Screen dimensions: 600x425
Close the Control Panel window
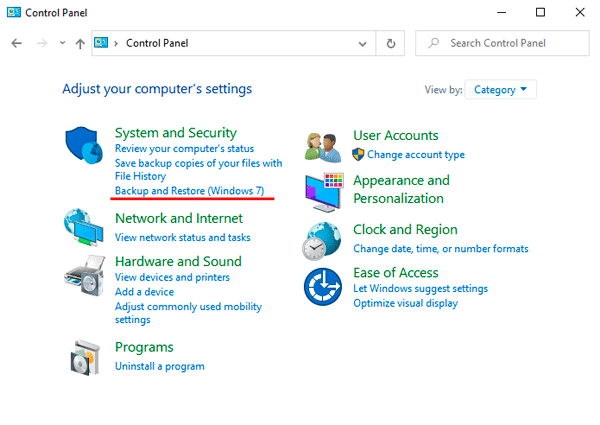(x=580, y=13)
